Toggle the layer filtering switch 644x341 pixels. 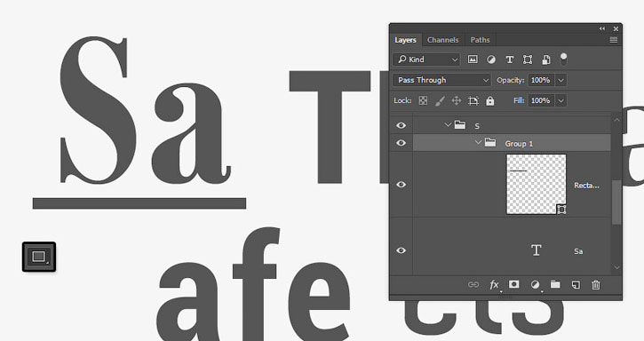click(563, 59)
